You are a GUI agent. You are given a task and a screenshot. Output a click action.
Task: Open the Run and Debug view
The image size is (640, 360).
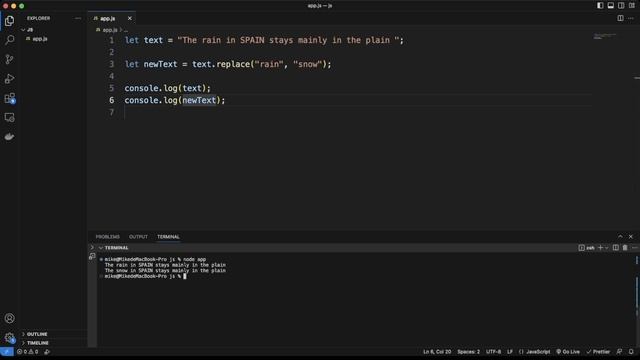[9, 78]
